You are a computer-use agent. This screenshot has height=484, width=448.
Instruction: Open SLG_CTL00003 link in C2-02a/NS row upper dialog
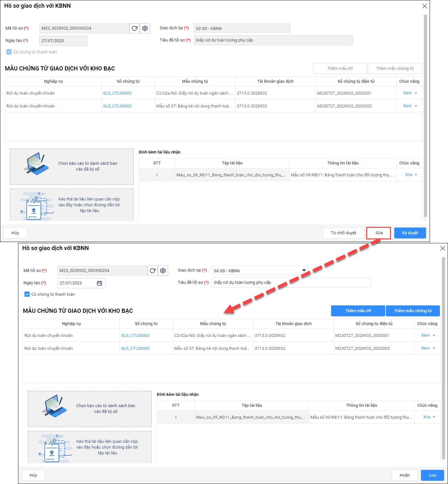pyautogui.click(x=117, y=93)
